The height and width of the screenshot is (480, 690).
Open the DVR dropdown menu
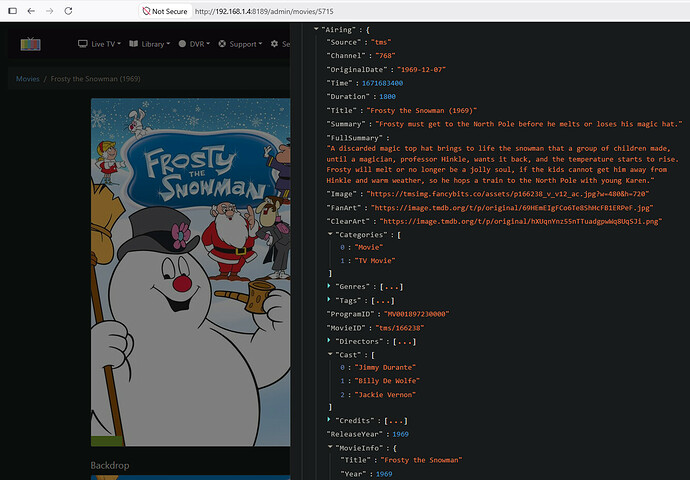[x=195, y=44]
